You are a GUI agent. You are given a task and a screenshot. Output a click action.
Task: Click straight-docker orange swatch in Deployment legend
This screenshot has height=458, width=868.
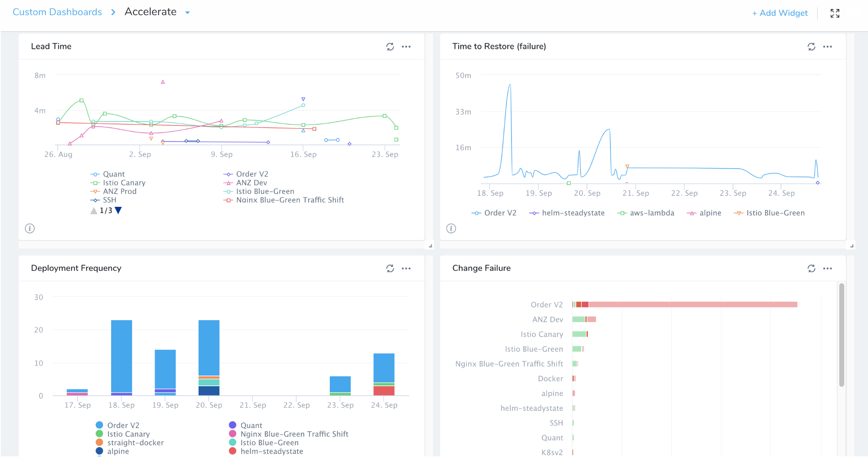click(99, 442)
